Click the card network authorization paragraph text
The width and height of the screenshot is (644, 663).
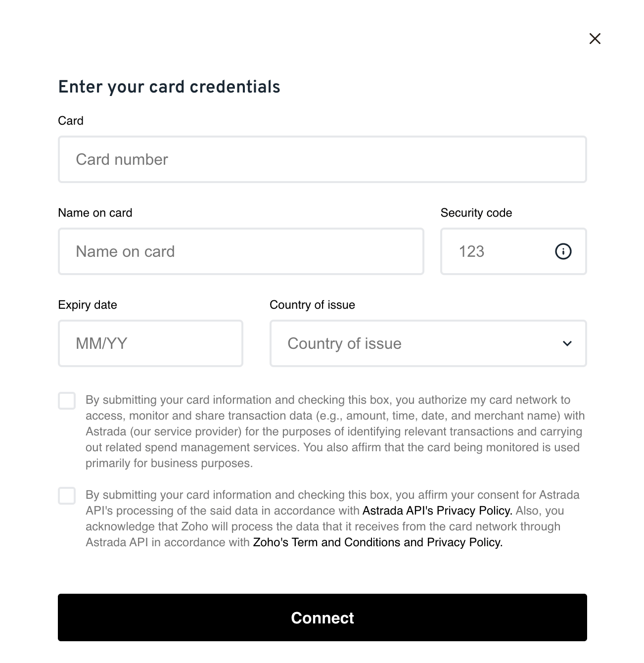[331, 431]
